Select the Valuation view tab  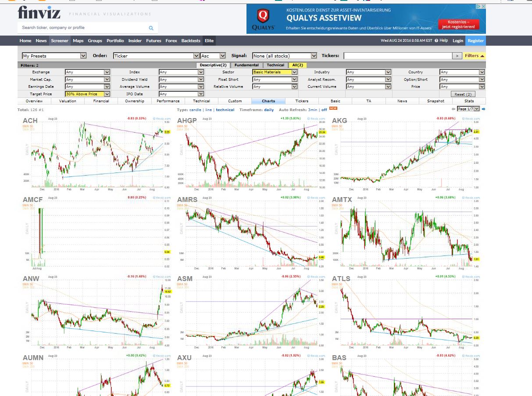click(x=68, y=101)
